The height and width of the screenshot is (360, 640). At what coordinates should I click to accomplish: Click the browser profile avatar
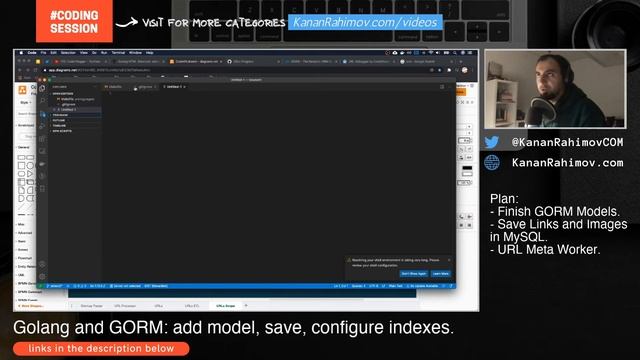pyautogui.click(x=464, y=70)
